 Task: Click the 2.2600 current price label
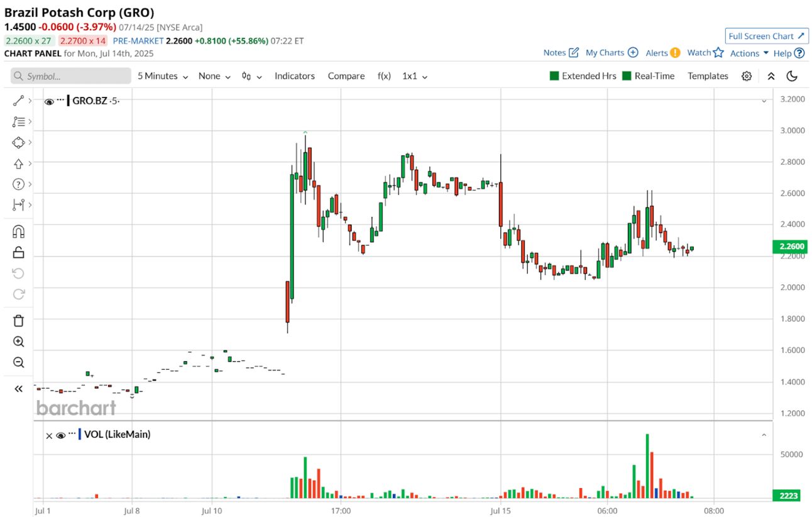coord(789,247)
